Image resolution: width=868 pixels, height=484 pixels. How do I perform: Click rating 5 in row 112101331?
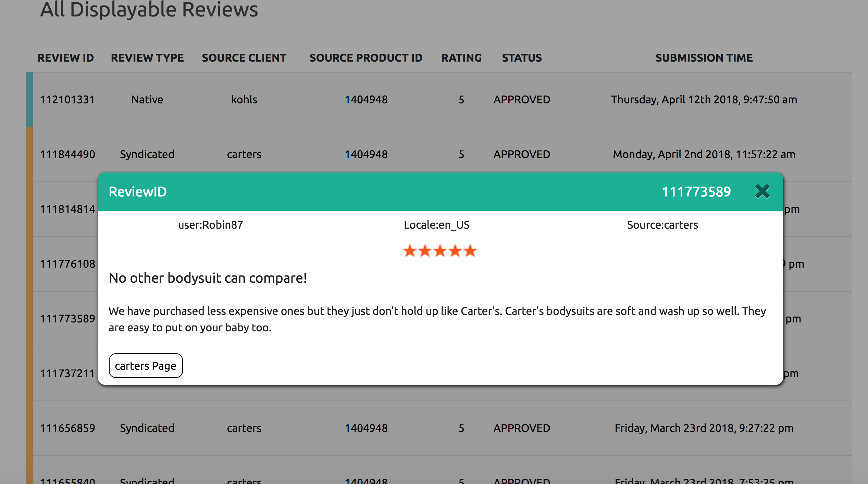pyautogui.click(x=461, y=100)
